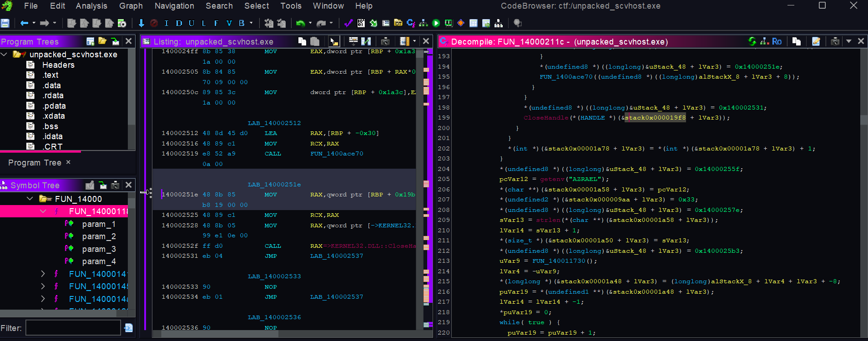Click the Symbol Tree Filter text field
The width and height of the screenshot is (868, 341).
[x=73, y=328]
